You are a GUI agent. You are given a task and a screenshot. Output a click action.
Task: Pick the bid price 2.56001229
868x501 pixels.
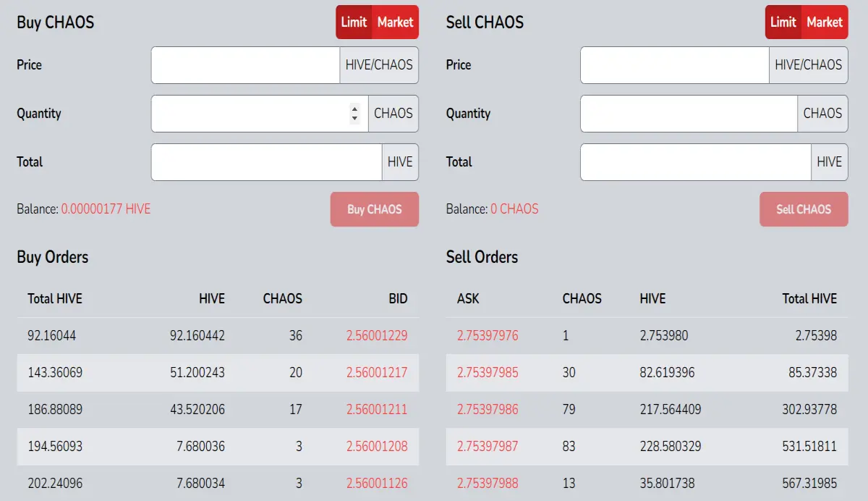pyautogui.click(x=377, y=336)
